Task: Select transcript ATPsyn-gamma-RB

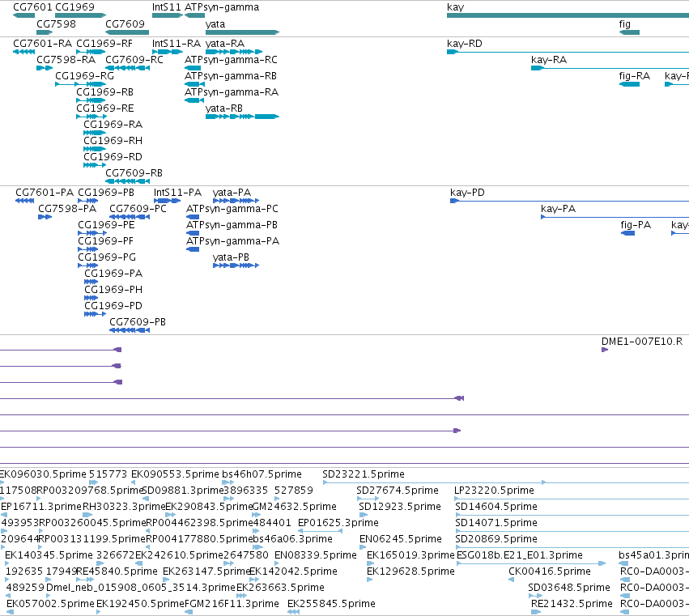Action: (x=231, y=76)
